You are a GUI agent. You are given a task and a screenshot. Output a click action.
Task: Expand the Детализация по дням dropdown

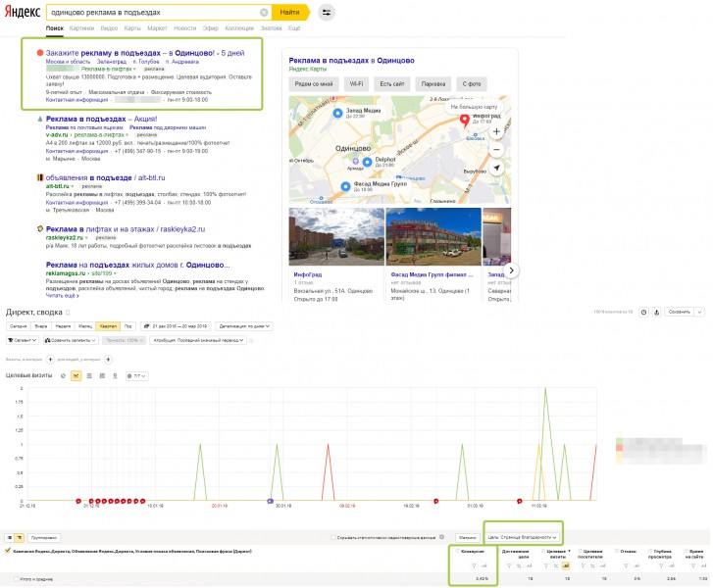click(244, 326)
